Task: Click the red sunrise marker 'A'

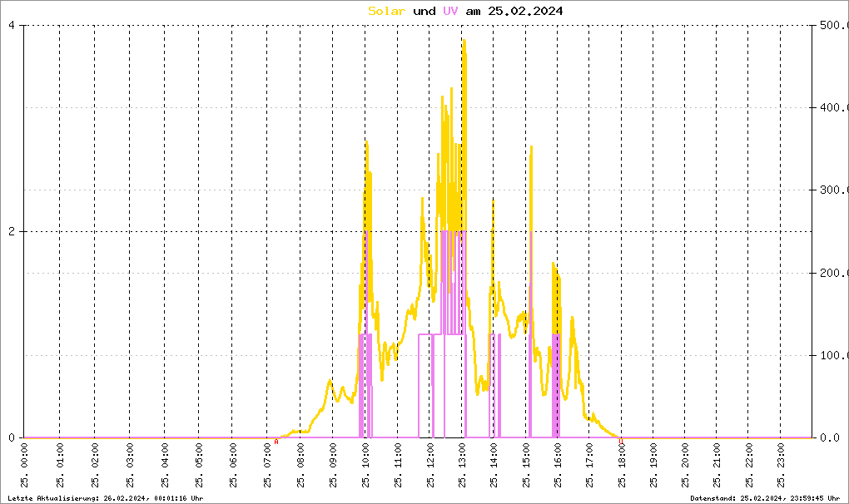Action: click(x=276, y=442)
